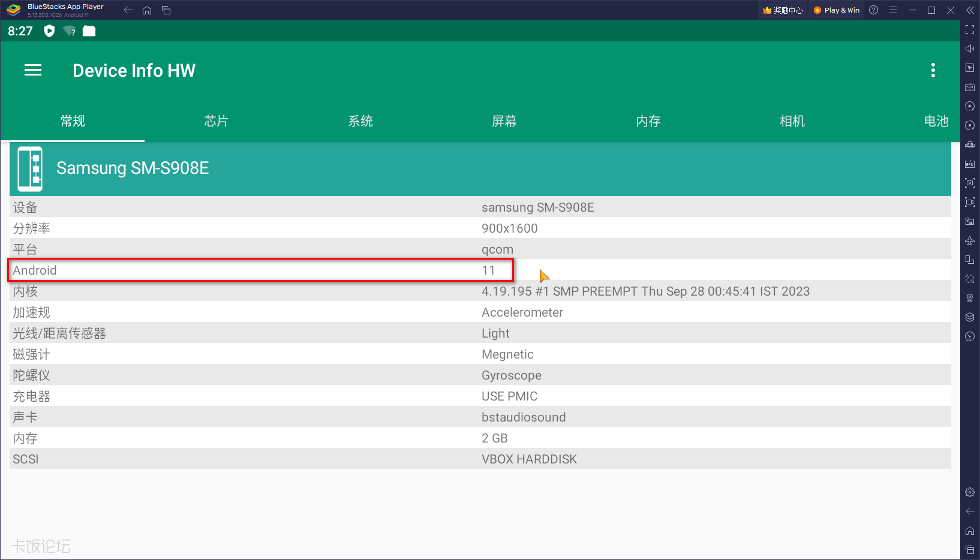This screenshot has height=560, width=980.
Task: Click the samsung SM-S908E device value
Action: point(538,207)
